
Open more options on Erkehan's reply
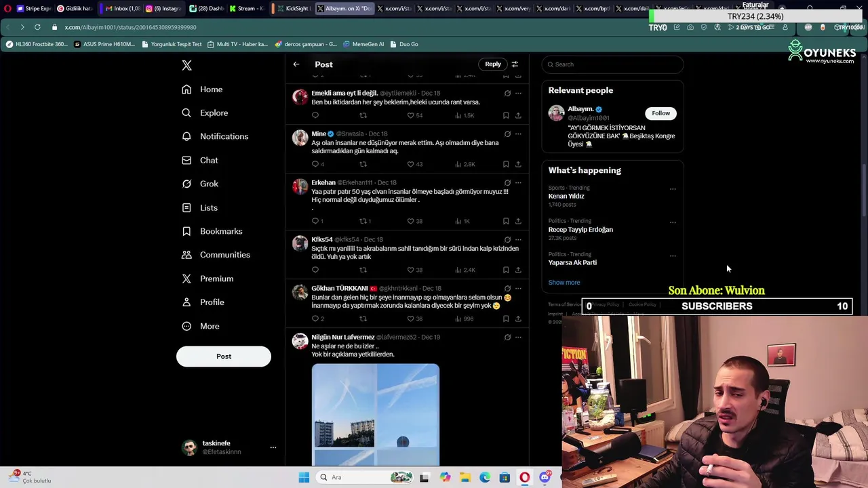click(x=518, y=182)
